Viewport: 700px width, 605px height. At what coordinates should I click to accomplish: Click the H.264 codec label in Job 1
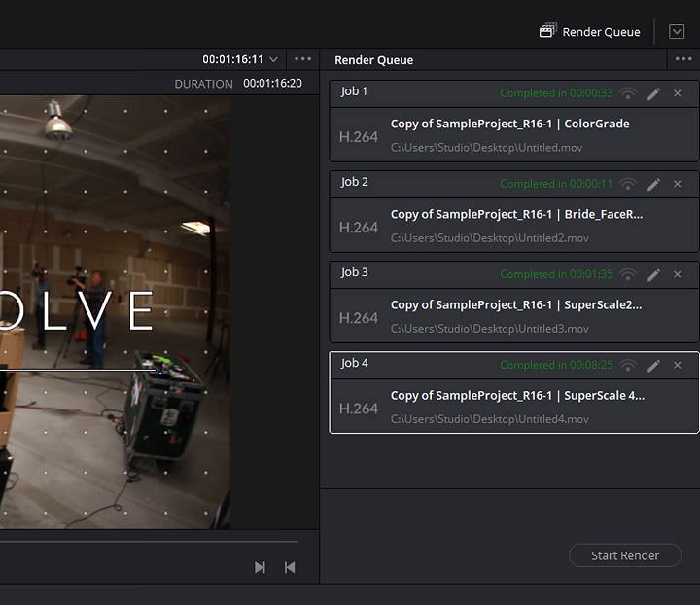pos(358,137)
